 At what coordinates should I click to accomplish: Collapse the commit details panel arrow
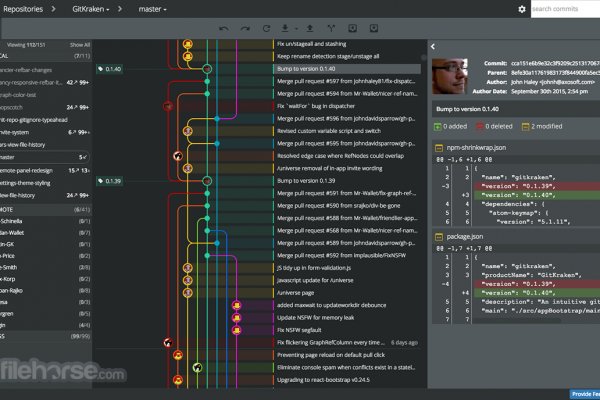pos(432,47)
